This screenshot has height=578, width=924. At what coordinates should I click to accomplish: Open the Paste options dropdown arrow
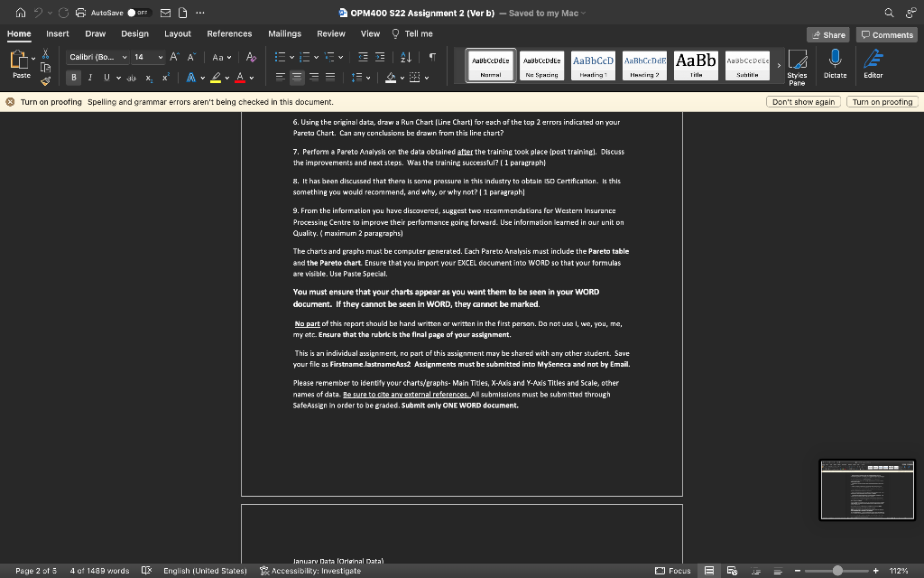coord(33,58)
